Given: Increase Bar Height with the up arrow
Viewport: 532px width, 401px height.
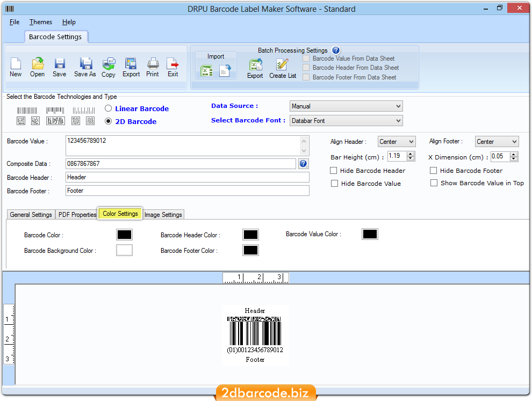Looking at the screenshot, I should click(x=411, y=154).
